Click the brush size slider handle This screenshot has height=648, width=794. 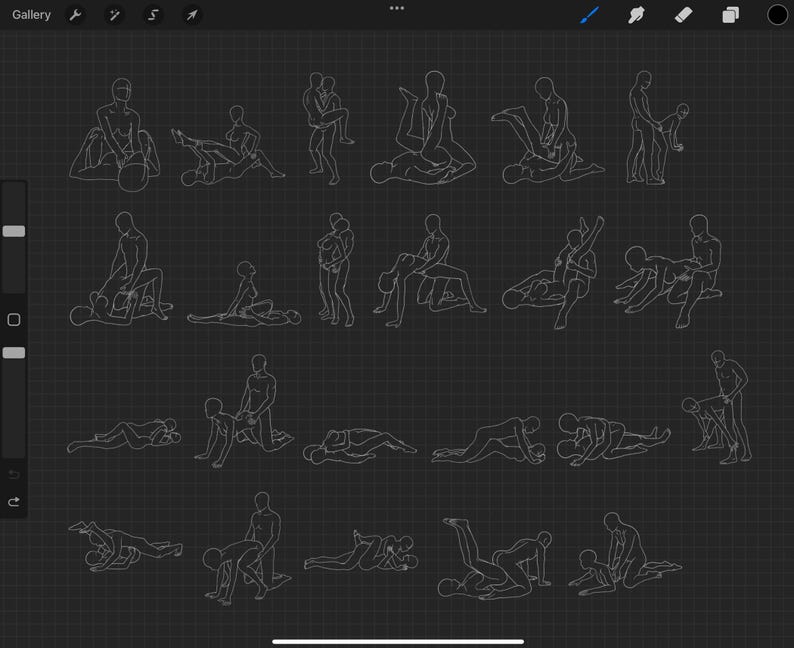14,231
